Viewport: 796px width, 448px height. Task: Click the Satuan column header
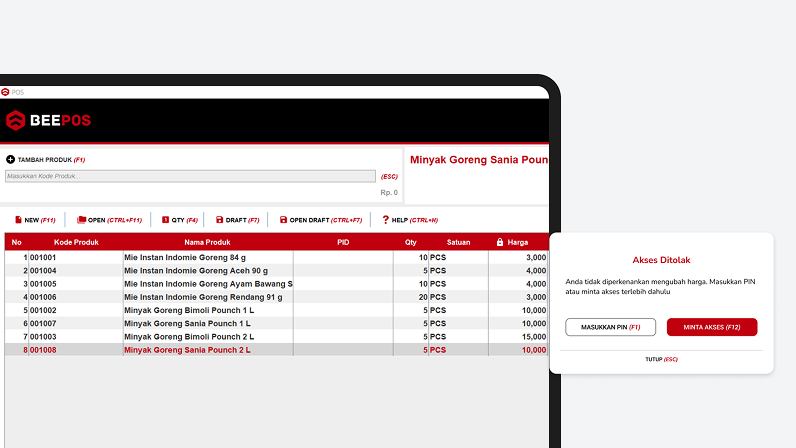click(458, 242)
